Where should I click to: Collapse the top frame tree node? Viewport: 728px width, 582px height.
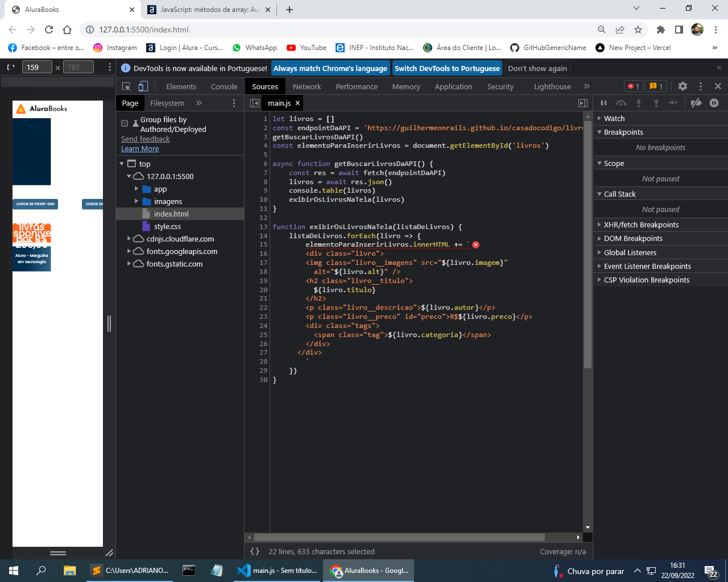(x=122, y=164)
